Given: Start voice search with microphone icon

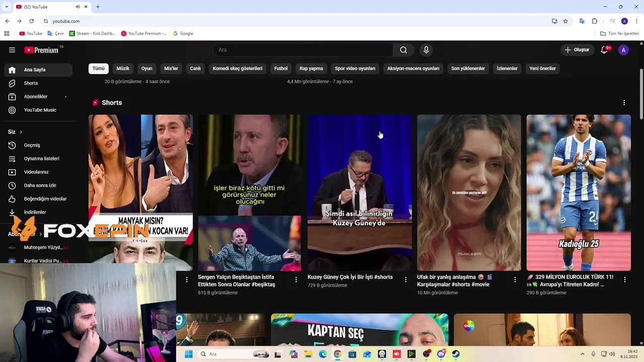Looking at the screenshot, I should click(x=426, y=50).
